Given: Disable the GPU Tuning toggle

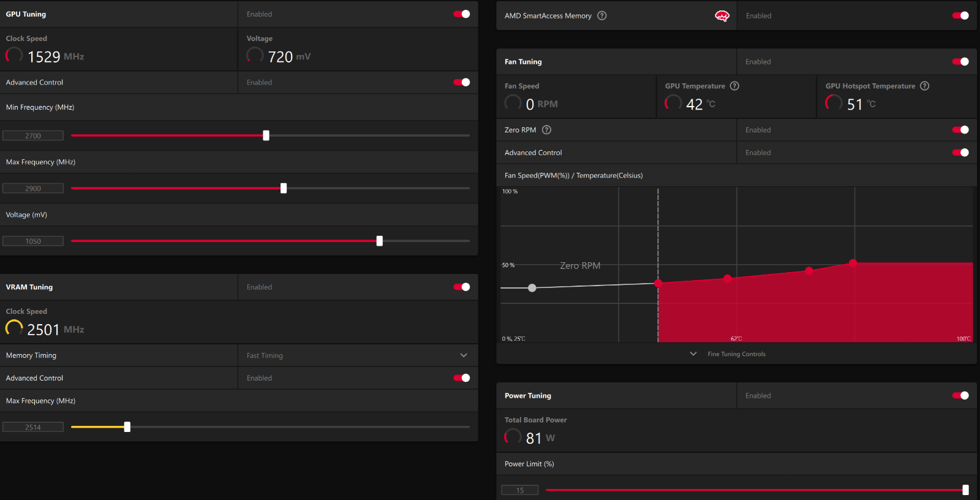Looking at the screenshot, I should (462, 14).
